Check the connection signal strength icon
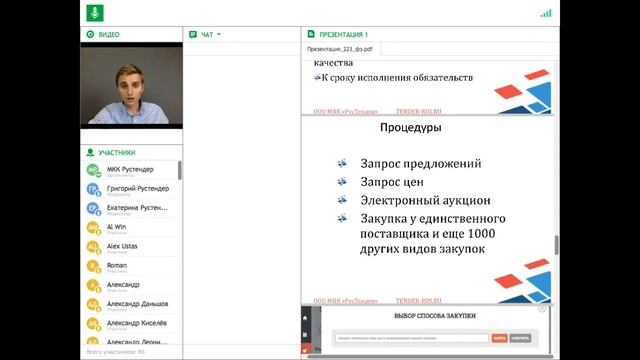 546,13
